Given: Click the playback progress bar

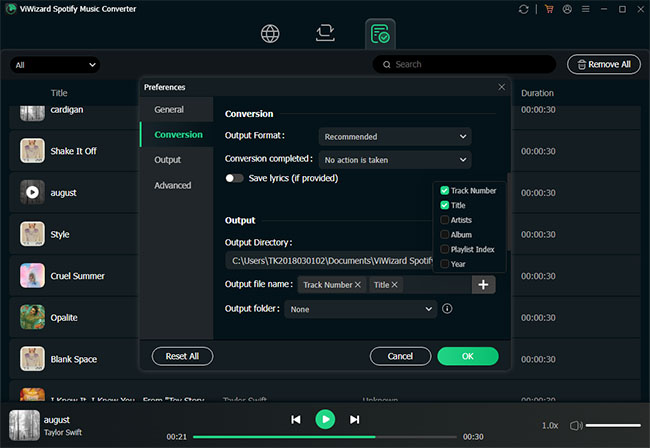Looking at the screenshot, I should pyautogui.click(x=325, y=437).
